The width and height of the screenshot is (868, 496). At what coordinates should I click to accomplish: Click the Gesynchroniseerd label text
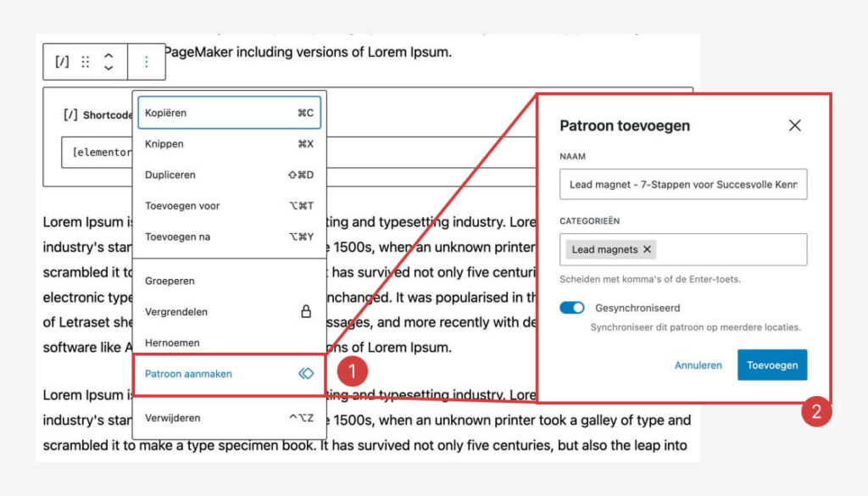[x=637, y=308]
